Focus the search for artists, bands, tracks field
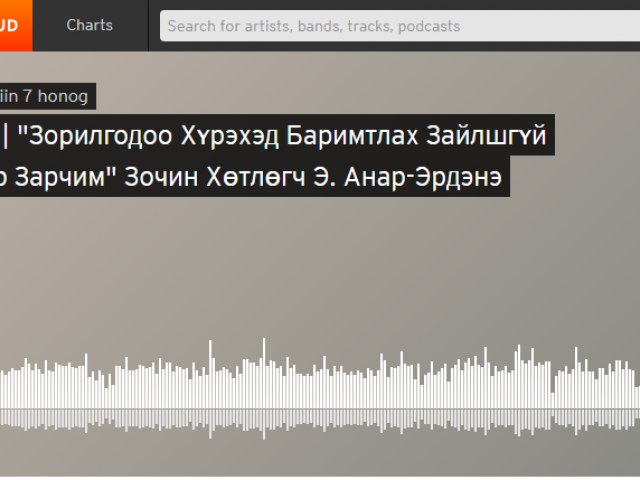Image resolution: width=640 pixels, height=480 pixels. (400, 26)
